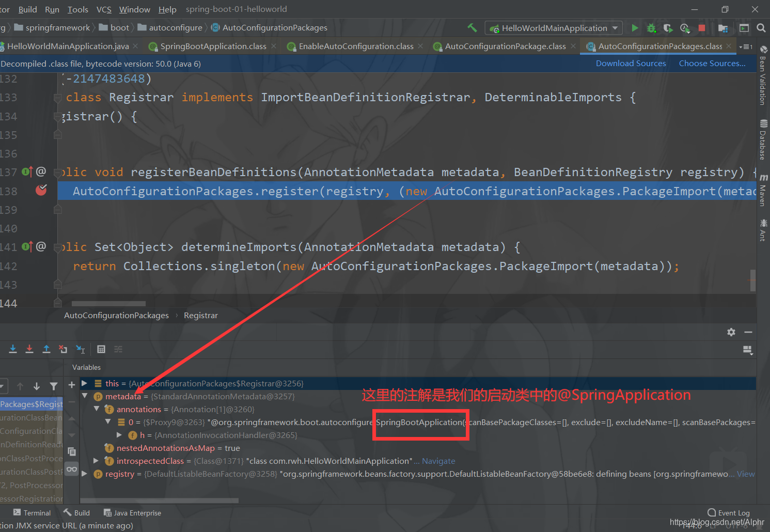Open the Build tool window button
770x532 pixels.
76,513
